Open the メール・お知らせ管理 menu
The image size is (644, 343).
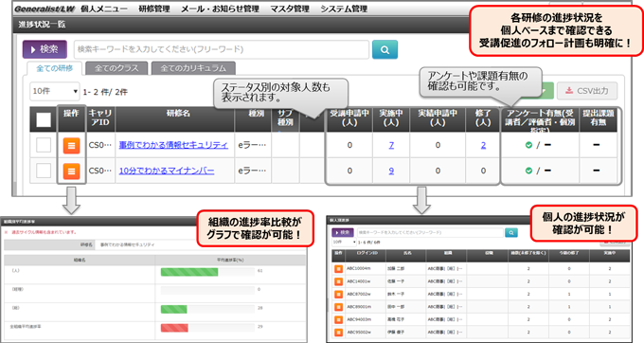[x=220, y=9]
